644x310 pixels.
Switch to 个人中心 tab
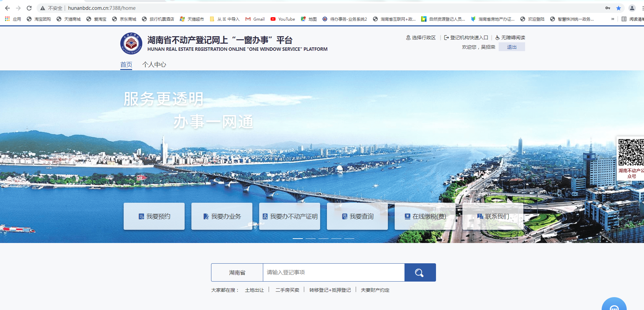point(154,65)
